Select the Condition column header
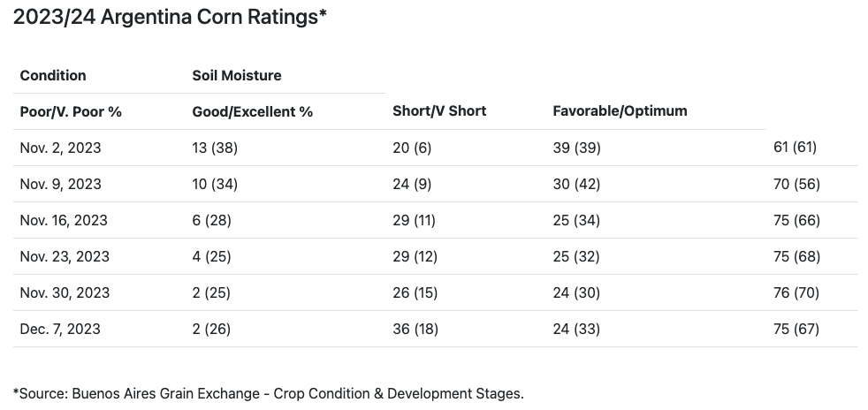Image resolution: width=868 pixels, height=410 pixels. (x=53, y=75)
